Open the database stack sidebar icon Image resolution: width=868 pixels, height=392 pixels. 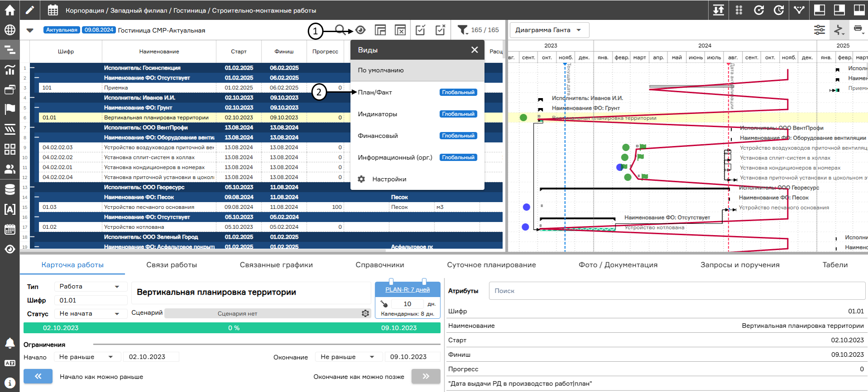(10, 189)
